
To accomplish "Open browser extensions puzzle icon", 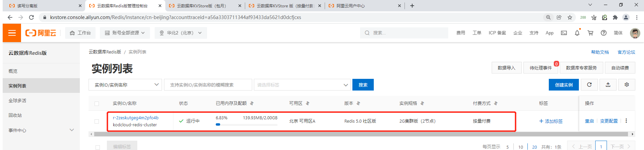I will pyautogui.click(x=615, y=17).
